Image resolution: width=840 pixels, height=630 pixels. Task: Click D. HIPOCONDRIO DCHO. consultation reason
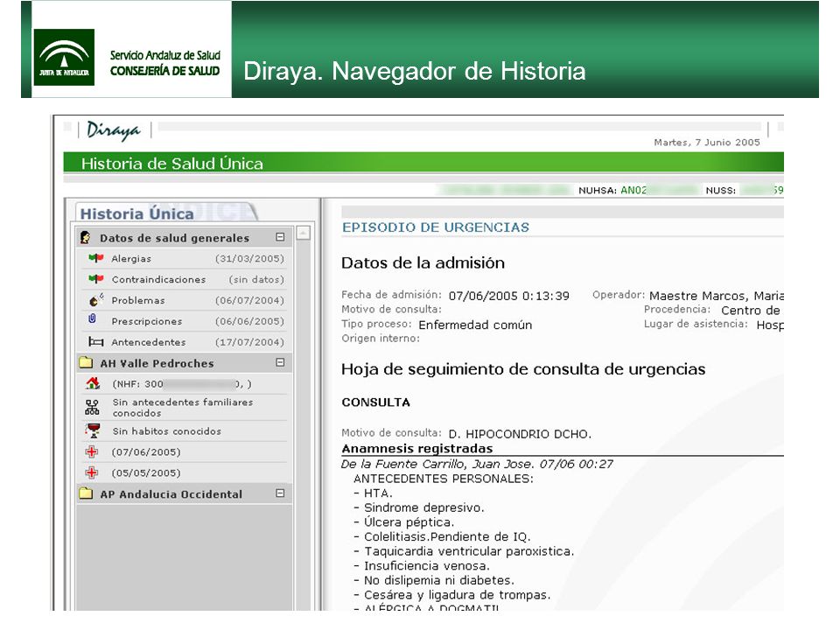pyautogui.click(x=520, y=434)
